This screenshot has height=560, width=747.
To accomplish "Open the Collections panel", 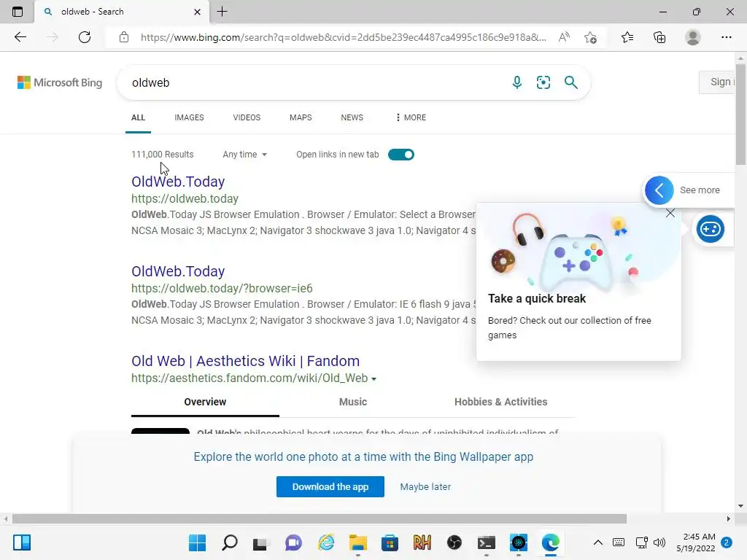I will pyautogui.click(x=659, y=37).
